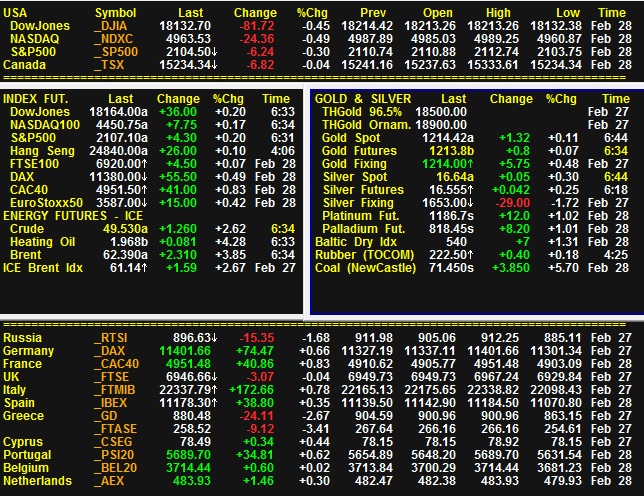Click the _TSX symbol for Canada
644x496 pixels.
[x=109, y=65]
